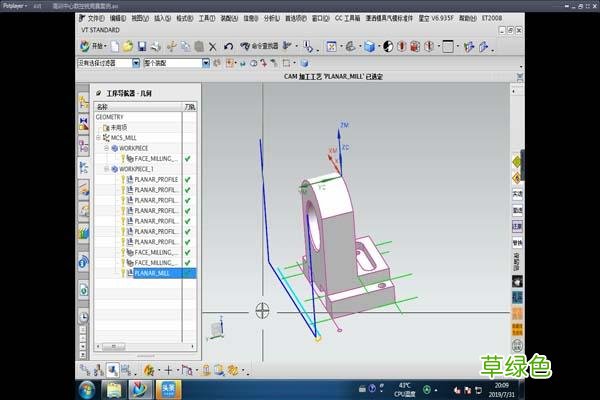Open the selection filter dropdown
The image size is (600, 400).
[x=135, y=63]
